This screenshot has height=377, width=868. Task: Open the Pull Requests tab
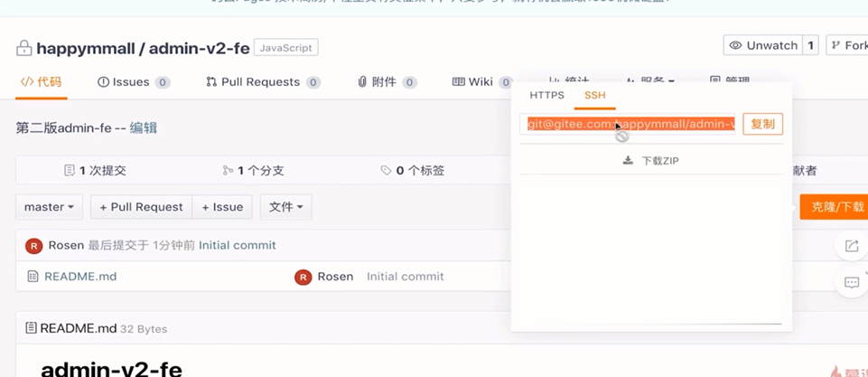point(263,82)
